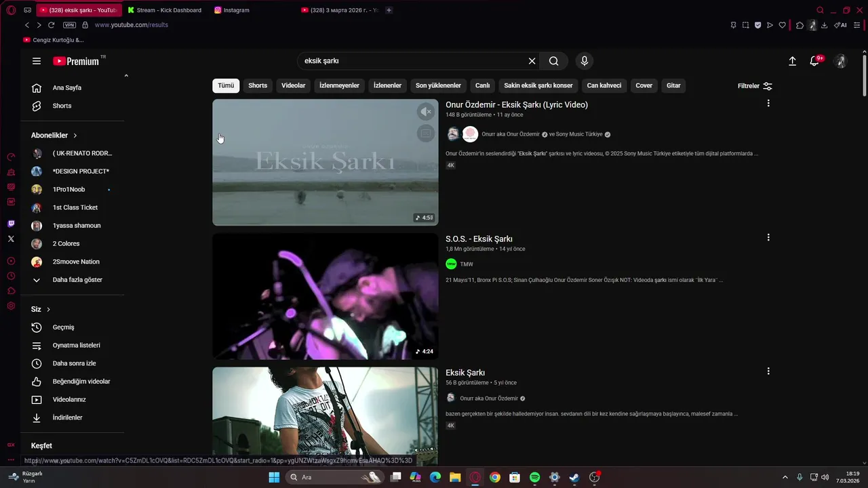Show hidden system tray icons chevron
The height and width of the screenshot is (488, 868).
(785, 478)
